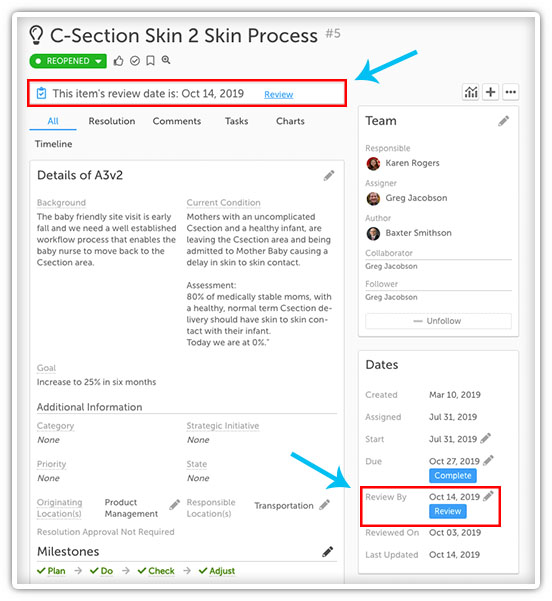Edit Details of A3v2 via pencil icon

(x=329, y=176)
